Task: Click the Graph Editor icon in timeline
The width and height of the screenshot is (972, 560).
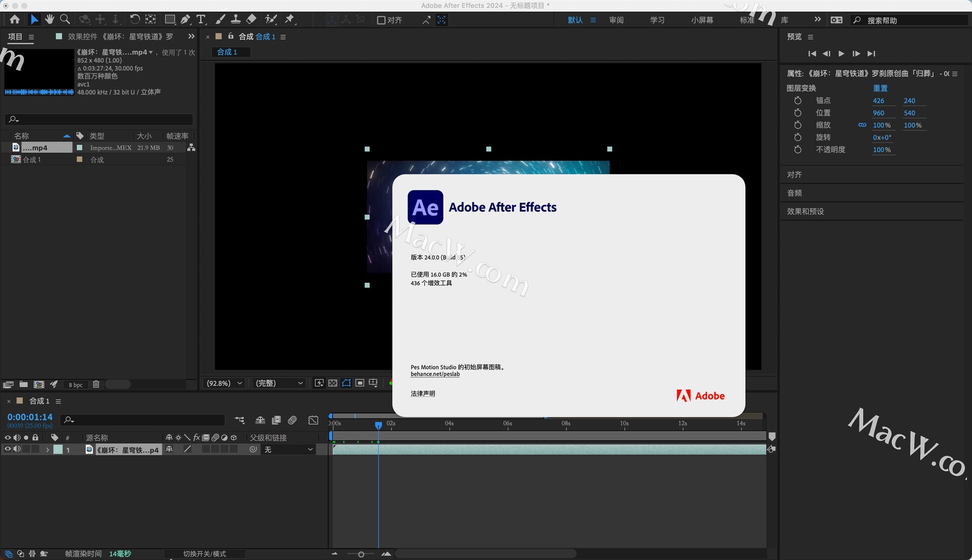Action: (313, 420)
